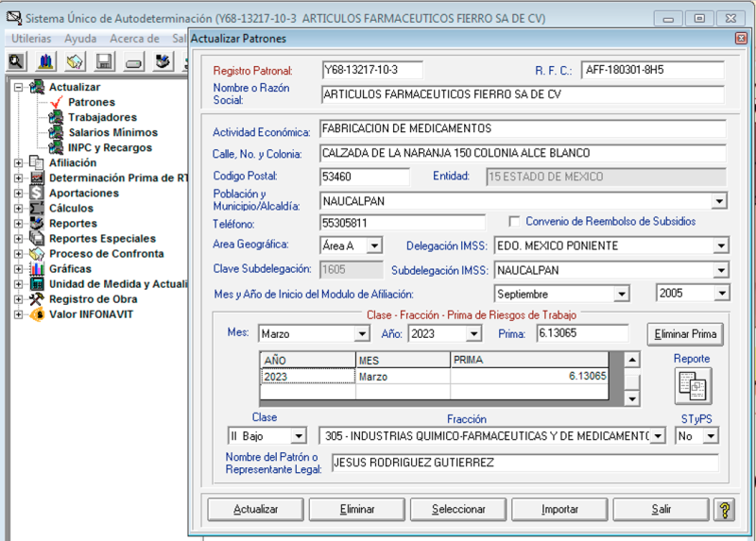This screenshot has height=541, width=756.
Task: Collapse the Actualizar tree node
Action: pyautogui.click(x=18, y=87)
